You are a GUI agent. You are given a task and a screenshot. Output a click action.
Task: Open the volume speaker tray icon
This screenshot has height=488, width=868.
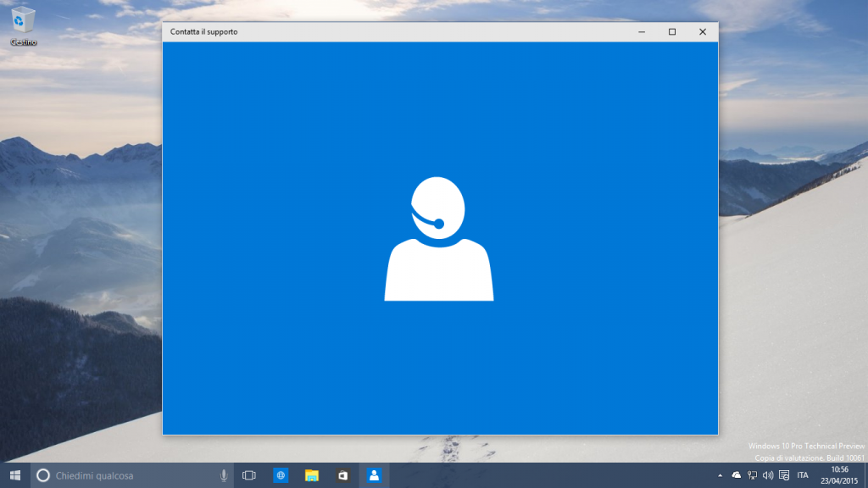768,475
